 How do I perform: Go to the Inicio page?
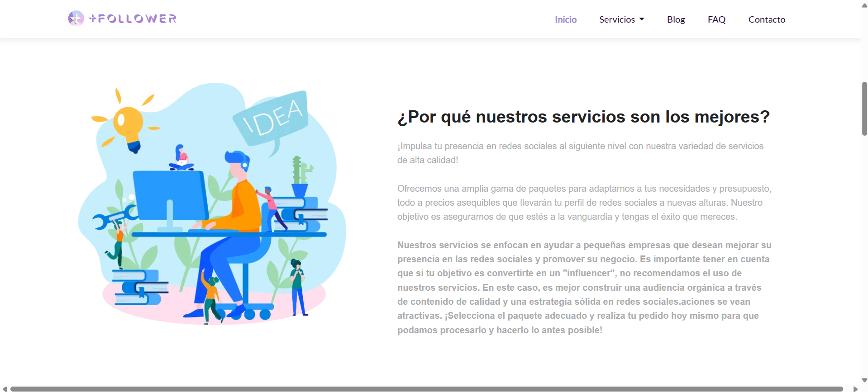tap(565, 19)
